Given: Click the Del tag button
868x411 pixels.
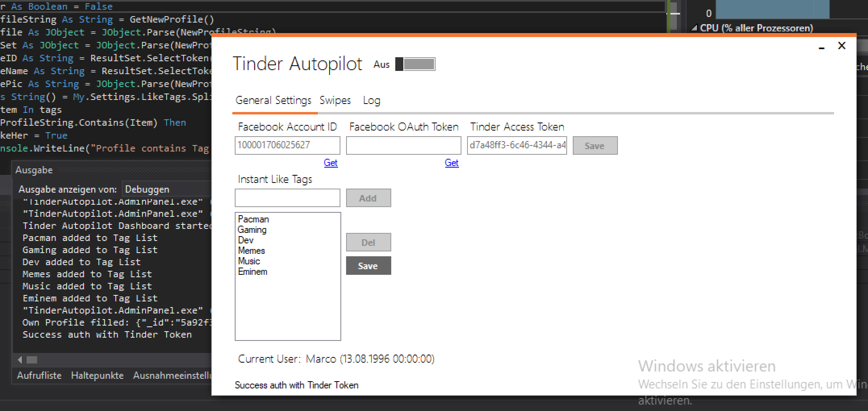Looking at the screenshot, I should click(368, 242).
